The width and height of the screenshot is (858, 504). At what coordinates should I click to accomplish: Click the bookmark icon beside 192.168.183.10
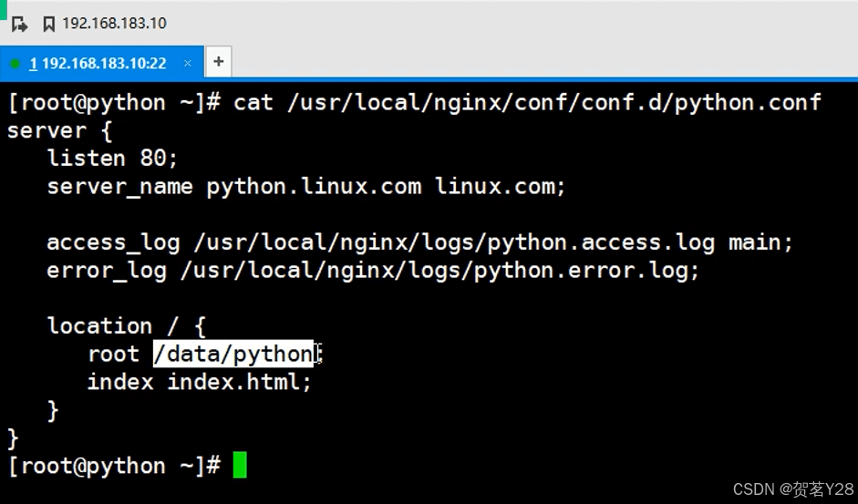[48, 24]
